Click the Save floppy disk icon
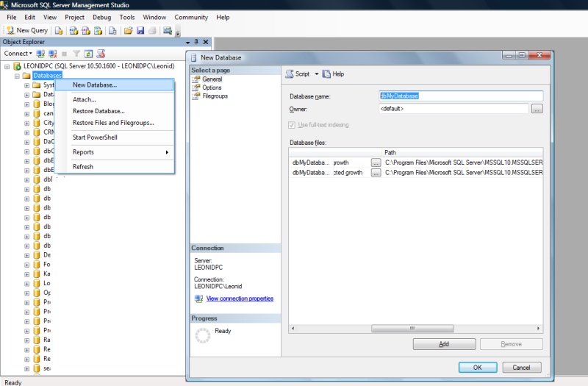 pyautogui.click(x=140, y=30)
